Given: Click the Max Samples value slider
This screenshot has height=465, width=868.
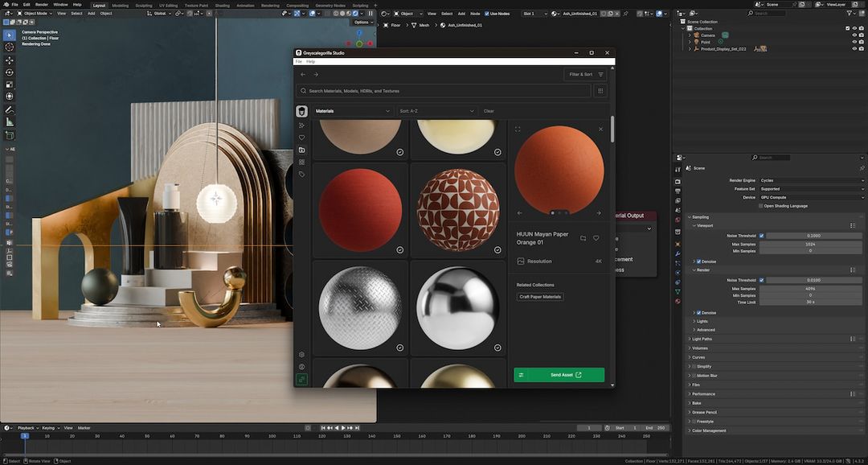Looking at the screenshot, I should pos(812,243).
